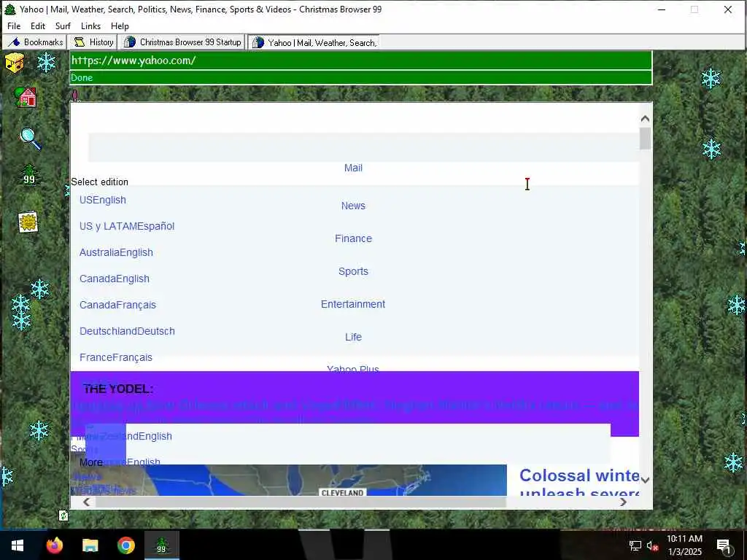The image size is (747, 560).
Task: Open the Yahoo Plus link
Action: coord(353,367)
